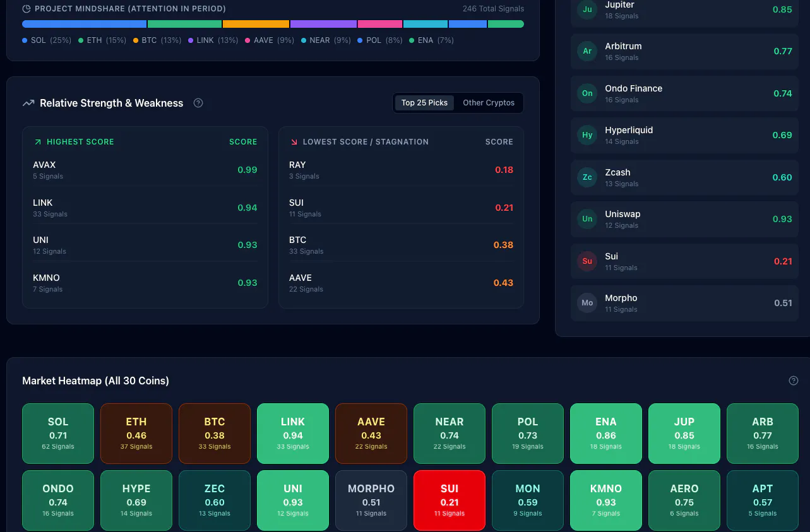This screenshot has height=532, width=810.
Task: Click the Relative Strength help icon
Action: point(198,103)
